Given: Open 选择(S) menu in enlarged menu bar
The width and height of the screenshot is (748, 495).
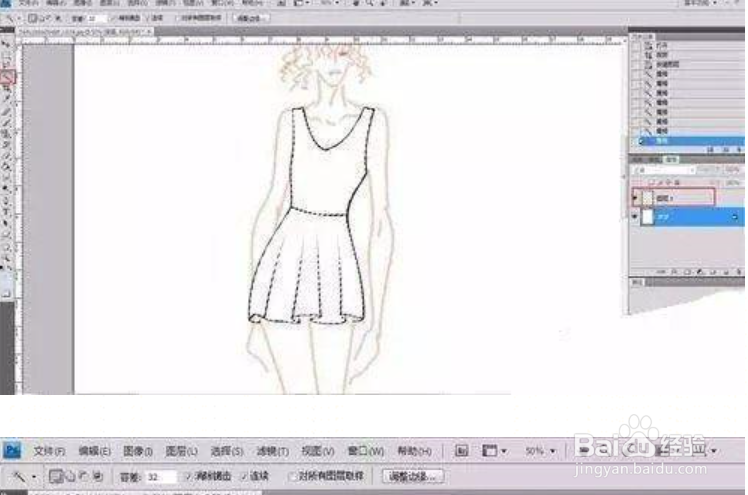Looking at the screenshot, I should pos(227,451).
